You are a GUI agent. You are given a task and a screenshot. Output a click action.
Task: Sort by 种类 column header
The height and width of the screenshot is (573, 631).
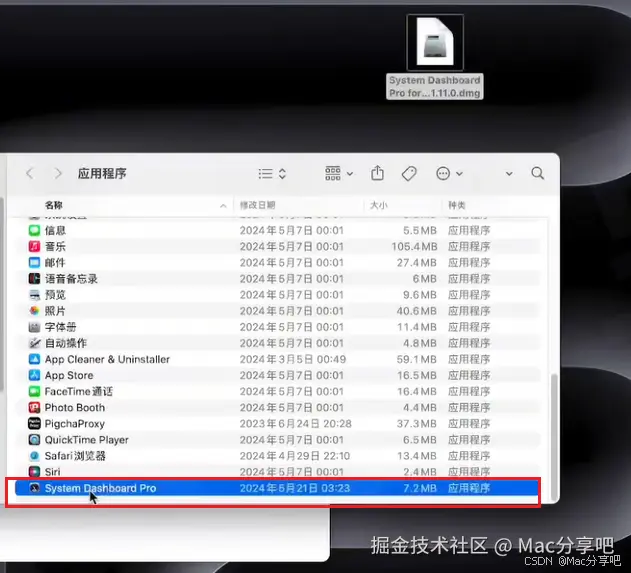coord(457,205)
